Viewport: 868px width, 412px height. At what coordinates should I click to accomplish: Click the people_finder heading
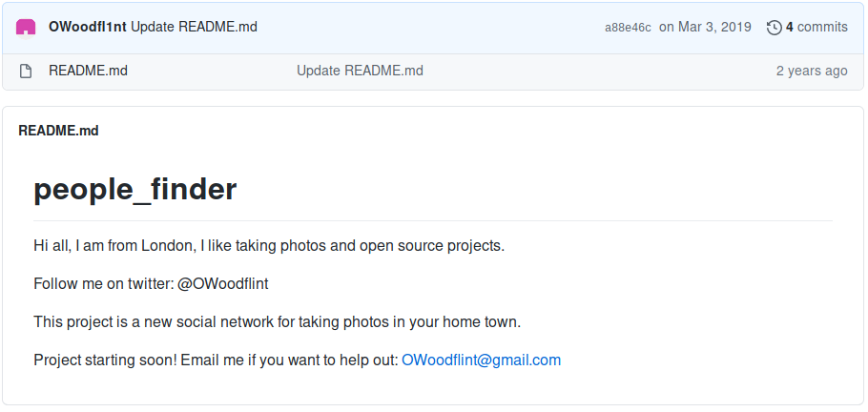click(134, 190)
